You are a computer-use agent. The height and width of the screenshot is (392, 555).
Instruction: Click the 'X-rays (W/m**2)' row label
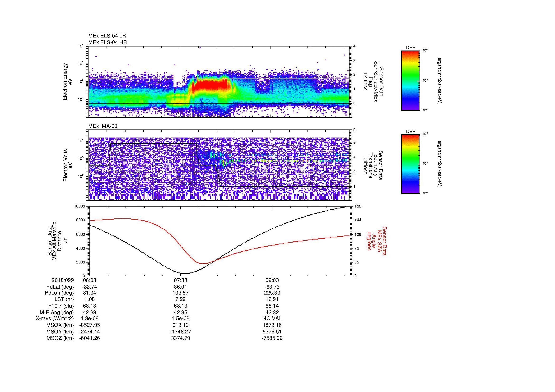pos(55,318)
